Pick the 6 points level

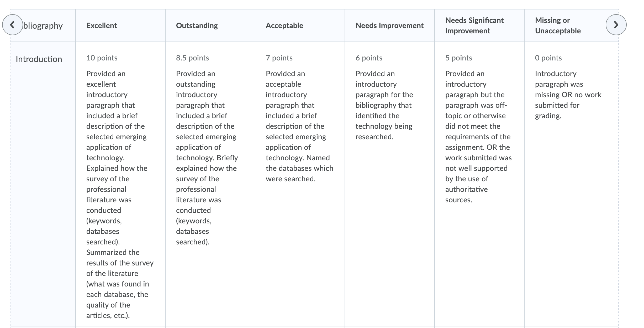coord(369,58)
